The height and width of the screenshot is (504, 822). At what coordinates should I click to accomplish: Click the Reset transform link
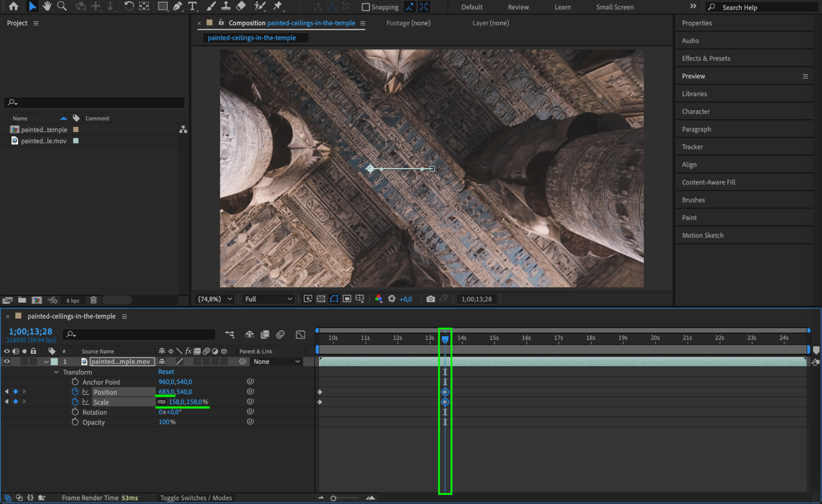pos(166,372)
